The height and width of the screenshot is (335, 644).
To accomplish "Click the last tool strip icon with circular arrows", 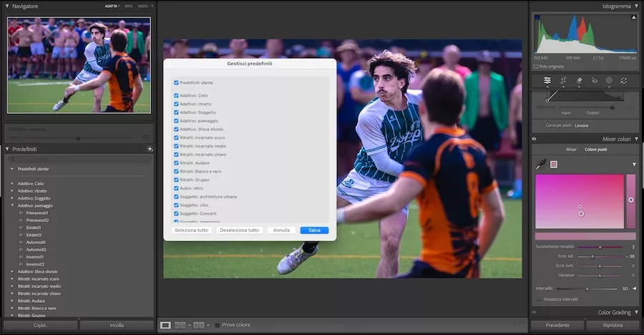I will click(x=624, y=81).
